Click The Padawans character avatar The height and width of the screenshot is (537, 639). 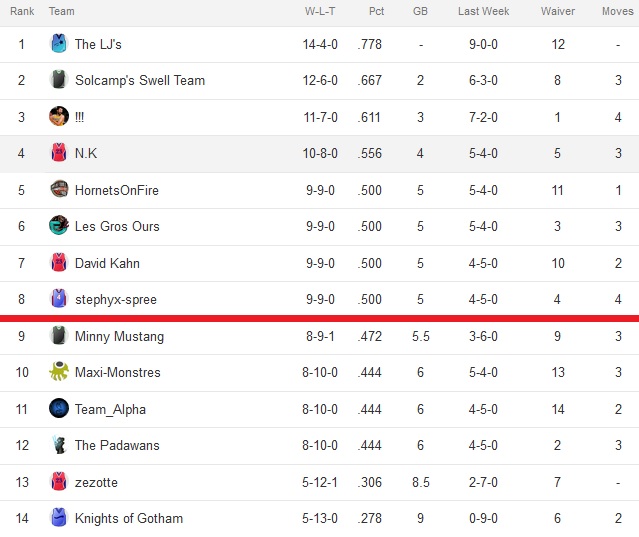(x=59, y=445)
